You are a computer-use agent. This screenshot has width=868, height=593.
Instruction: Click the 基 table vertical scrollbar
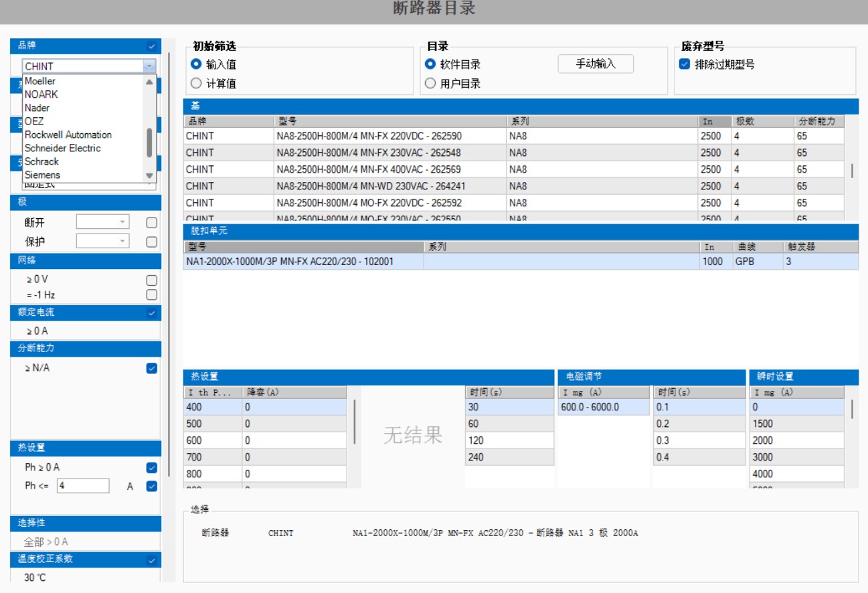click(852, 170)
